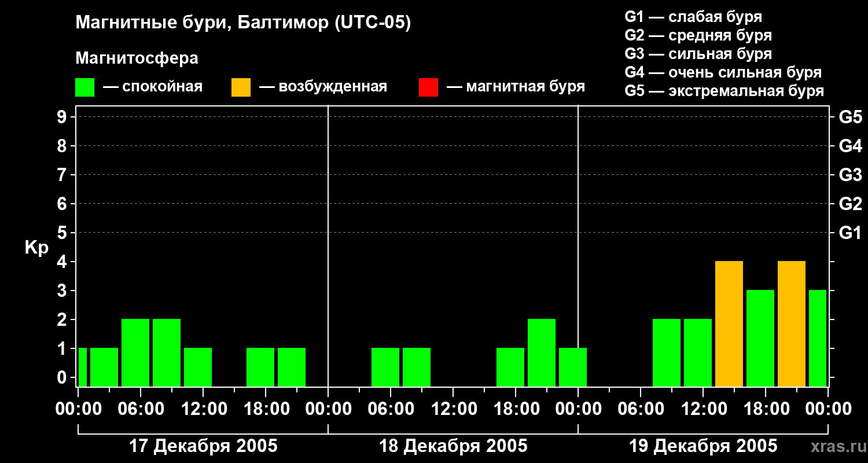Screen dimensions: 868x463
Task: Click the orange bar just after 18:00 on 19 Декабря
Action: pos(792,324)
